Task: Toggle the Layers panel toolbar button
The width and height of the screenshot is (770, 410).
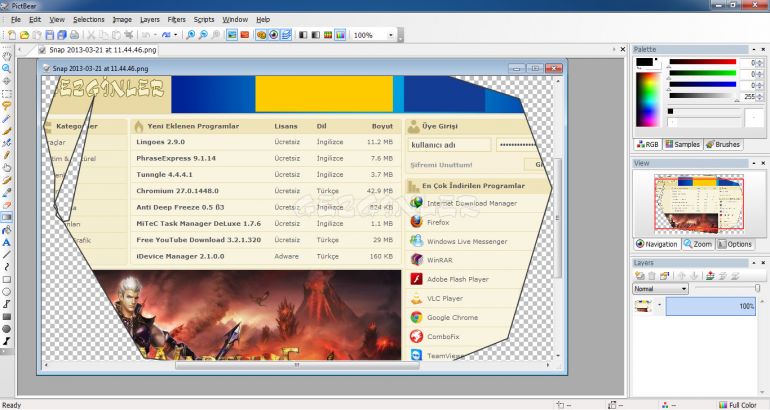Action: pyautogui.click(x=286, y=35)
